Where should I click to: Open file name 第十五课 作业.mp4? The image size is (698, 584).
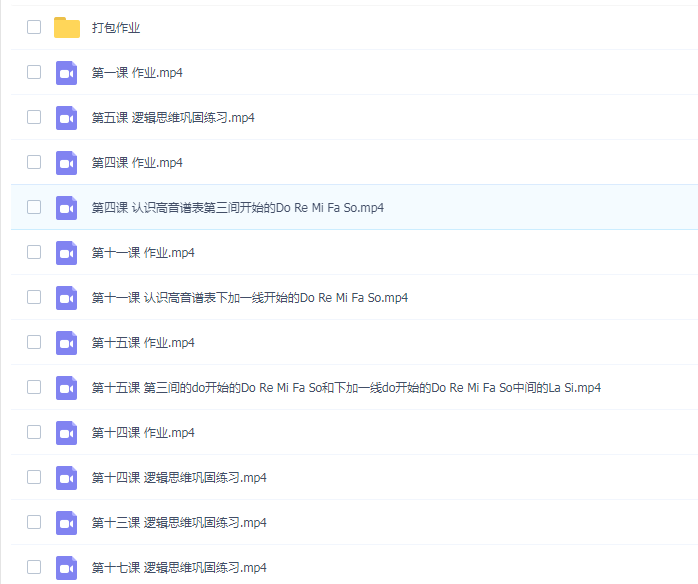[x=143, y=342]
